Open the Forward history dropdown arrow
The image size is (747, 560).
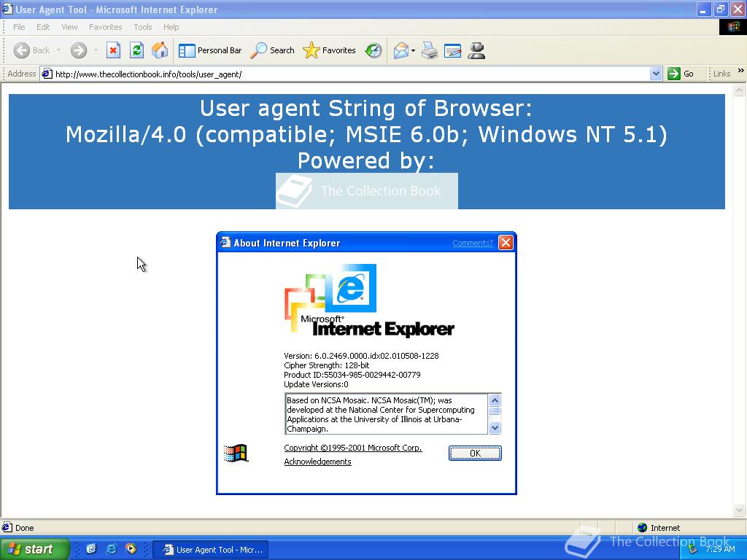[x=96, y=50]
